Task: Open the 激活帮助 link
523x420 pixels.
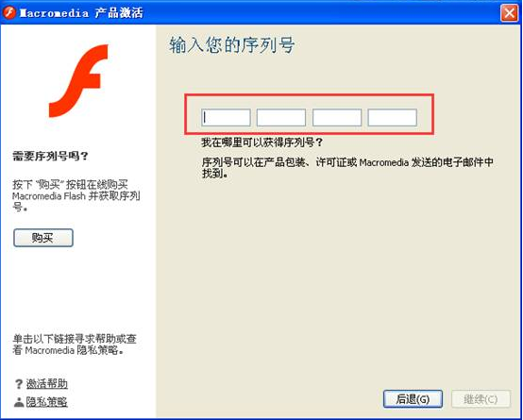Action: tap(47, 384)
